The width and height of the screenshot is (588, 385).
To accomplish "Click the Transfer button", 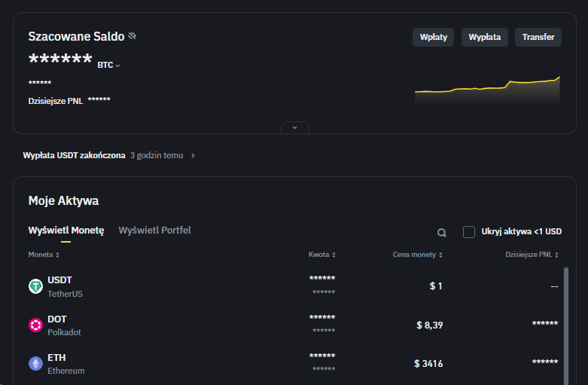I will click(x=538, y=38).
